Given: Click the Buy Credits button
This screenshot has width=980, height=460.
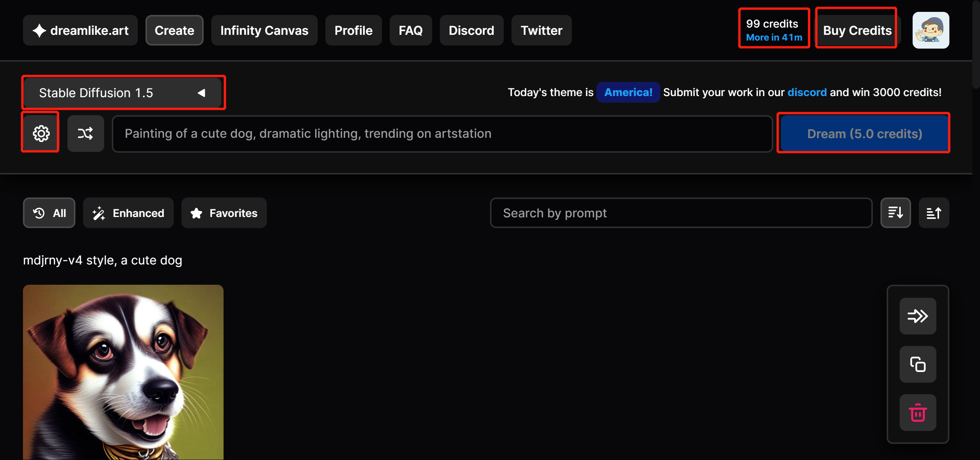Looking at the screenshot, I should point(857,30).
